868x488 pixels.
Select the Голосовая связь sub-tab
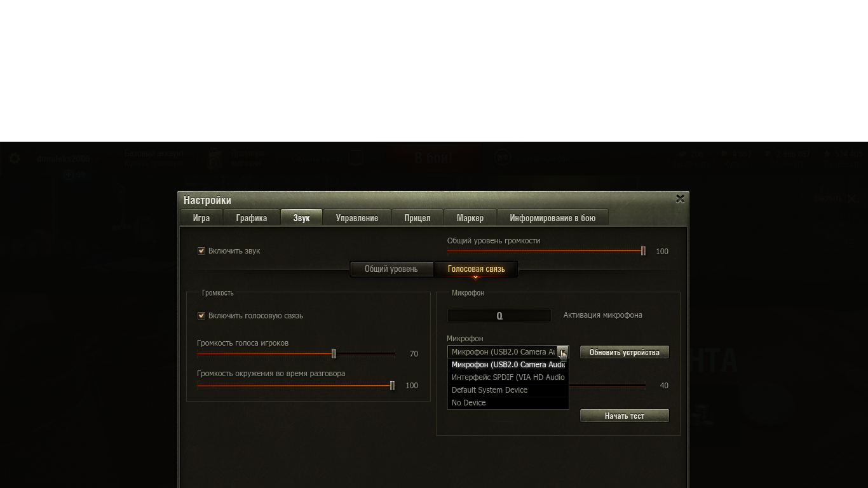point(476,269)
